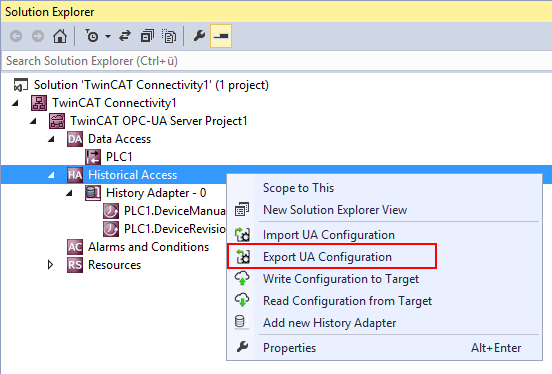Select the PLC1 tree item label
552x374 pixels.
tap(119, 157)
